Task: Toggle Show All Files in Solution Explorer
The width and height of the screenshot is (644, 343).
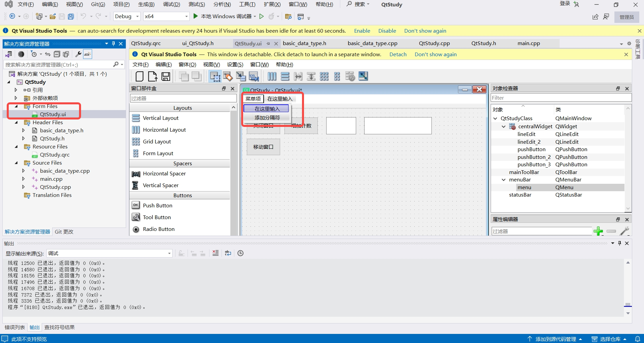Action: click(x=66, y=54)
